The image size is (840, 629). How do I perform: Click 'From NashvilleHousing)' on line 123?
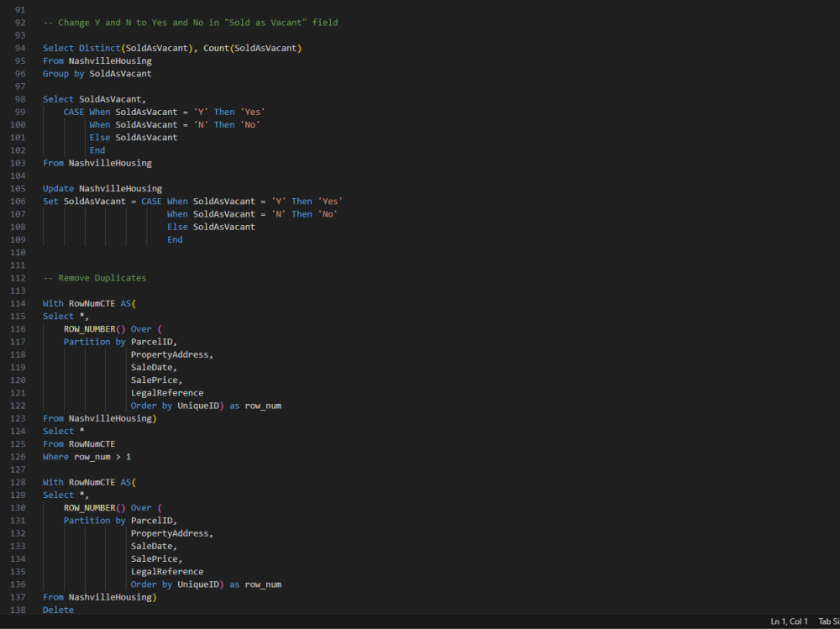100,418
